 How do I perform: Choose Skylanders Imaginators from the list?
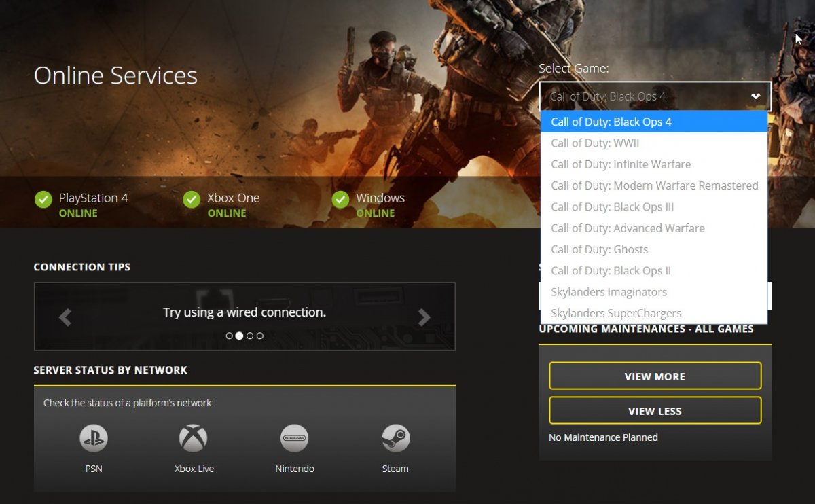click(609, 292)
